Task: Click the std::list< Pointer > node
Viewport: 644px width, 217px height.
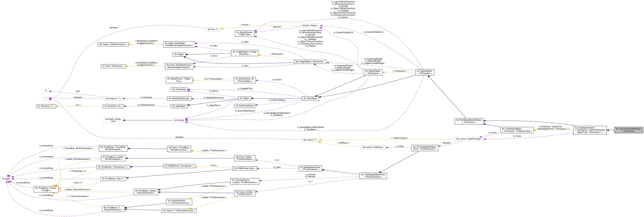Action: click(x=310, y=26)
